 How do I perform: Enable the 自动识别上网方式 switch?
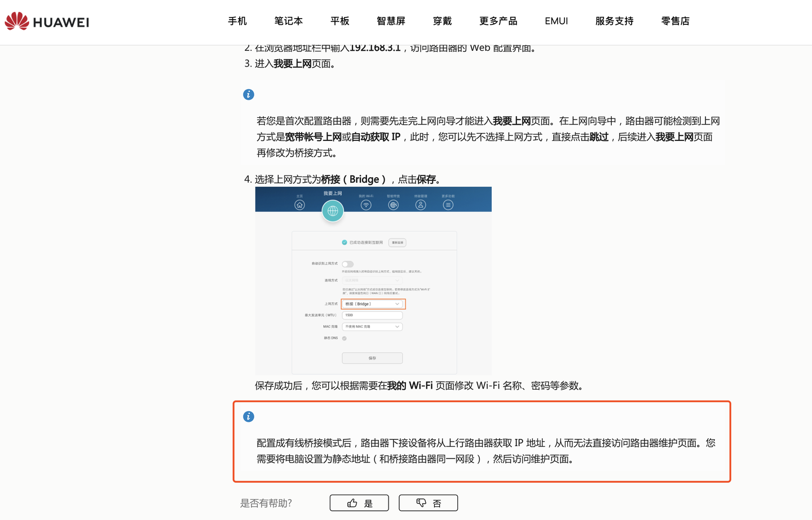click(347, 264)
